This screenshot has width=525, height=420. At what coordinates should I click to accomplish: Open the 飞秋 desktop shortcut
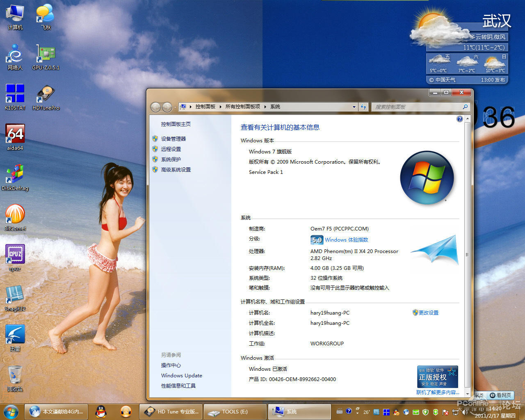(46, 16)
